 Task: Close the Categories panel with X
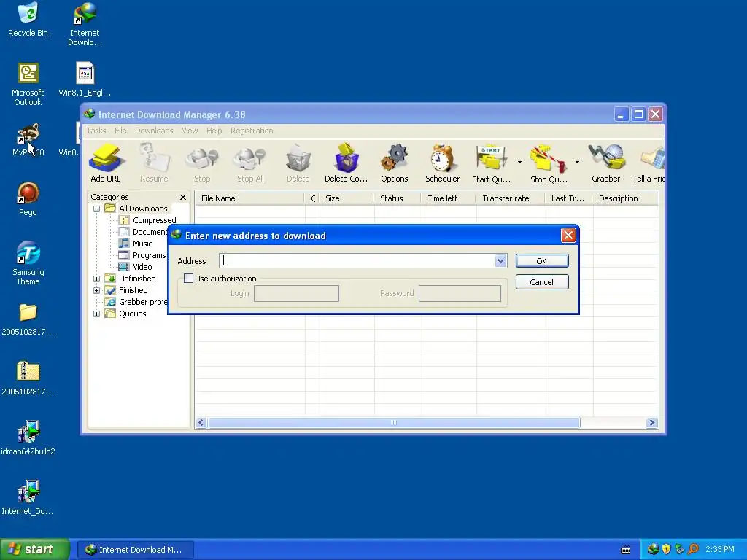coord(183,197)
